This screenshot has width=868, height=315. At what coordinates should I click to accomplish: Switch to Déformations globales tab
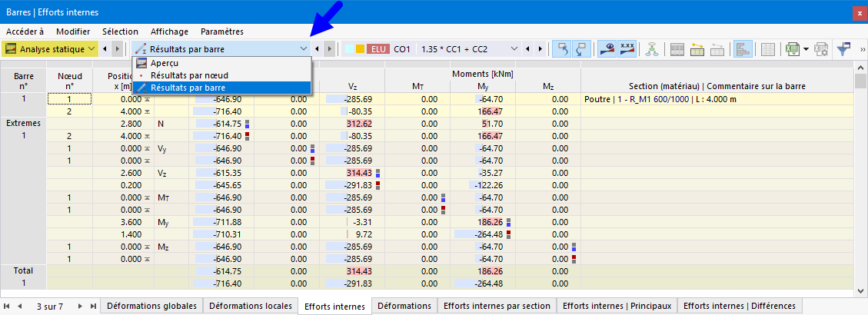point(151,306)
